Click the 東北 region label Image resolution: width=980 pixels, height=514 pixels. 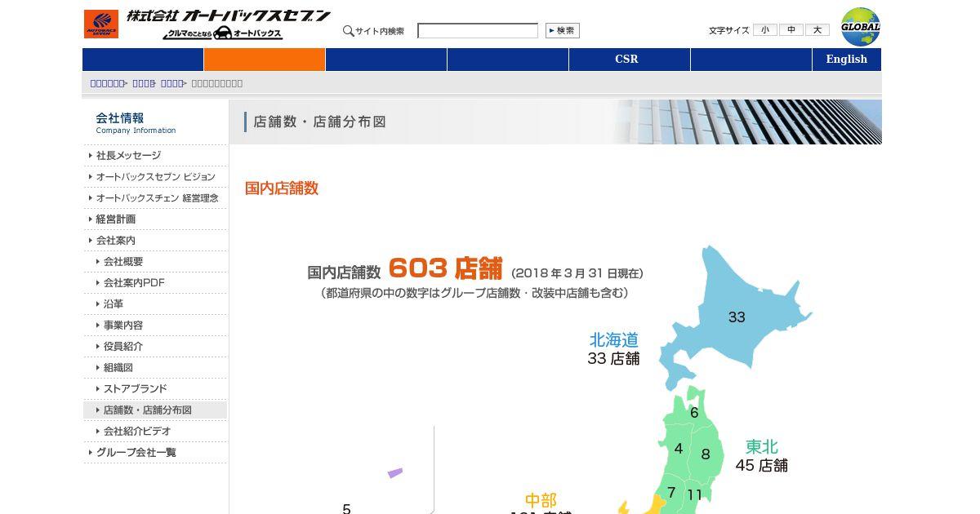[762, 447]
